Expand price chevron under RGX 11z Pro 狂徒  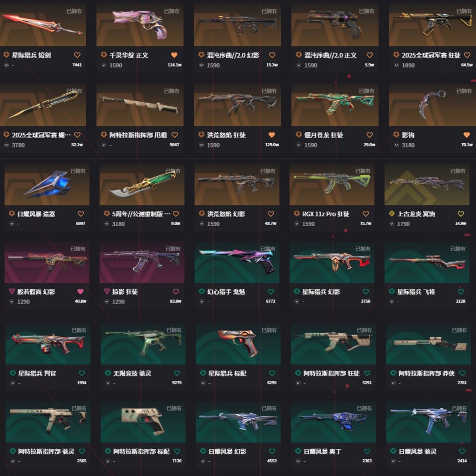pyautogui.click(x=297, y=224)
